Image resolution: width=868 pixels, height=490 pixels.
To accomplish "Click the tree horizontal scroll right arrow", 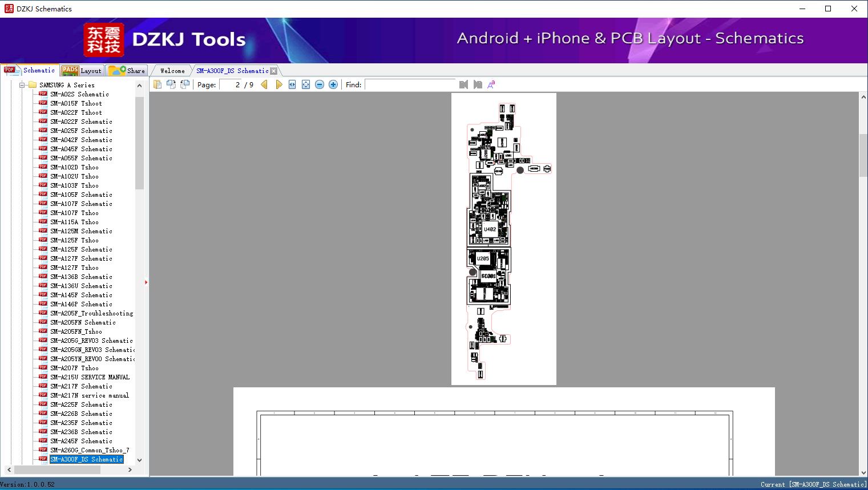I will point(130,470).
